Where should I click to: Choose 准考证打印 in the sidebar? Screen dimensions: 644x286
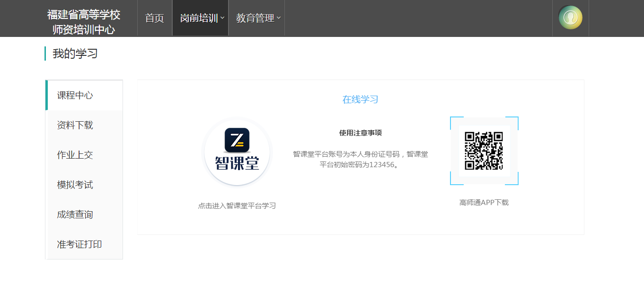pyautogui.click(x=79, y=244)
